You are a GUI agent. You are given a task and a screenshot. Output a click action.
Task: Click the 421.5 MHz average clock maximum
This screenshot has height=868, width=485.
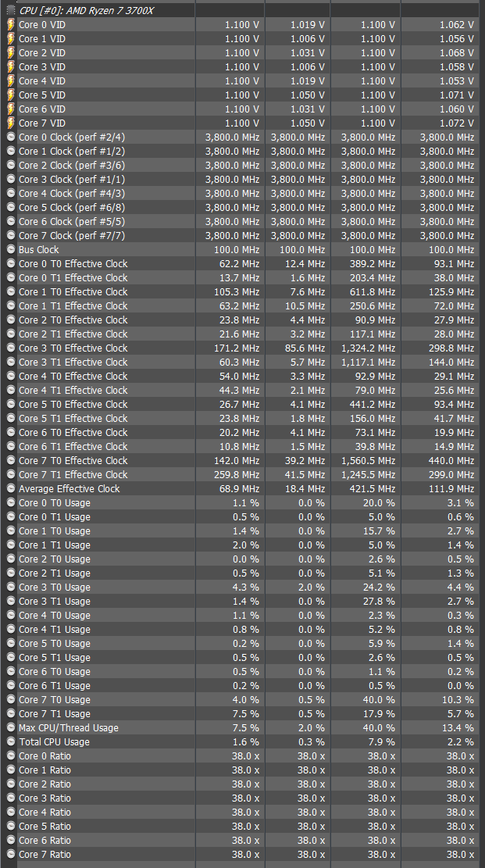click(373, 489)
